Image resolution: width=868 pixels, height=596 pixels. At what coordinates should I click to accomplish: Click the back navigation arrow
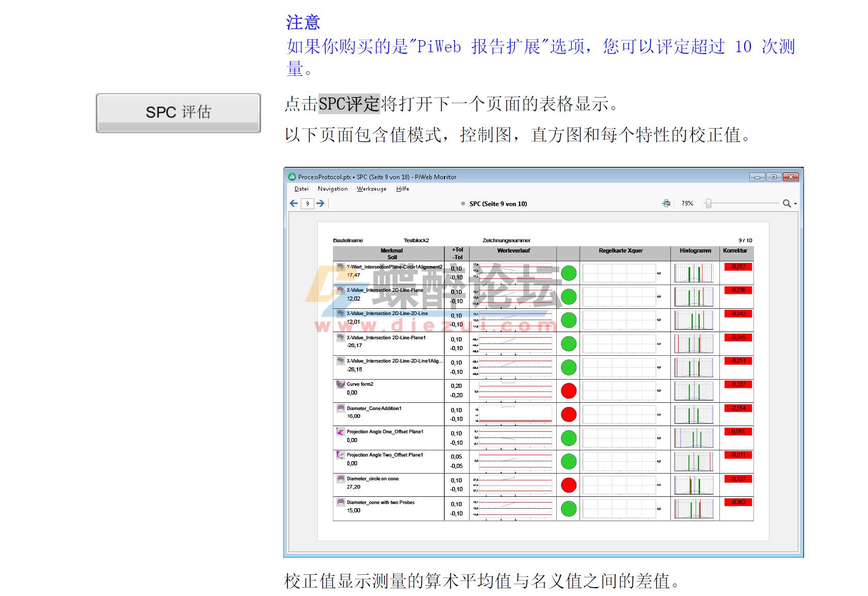point(293,203)
